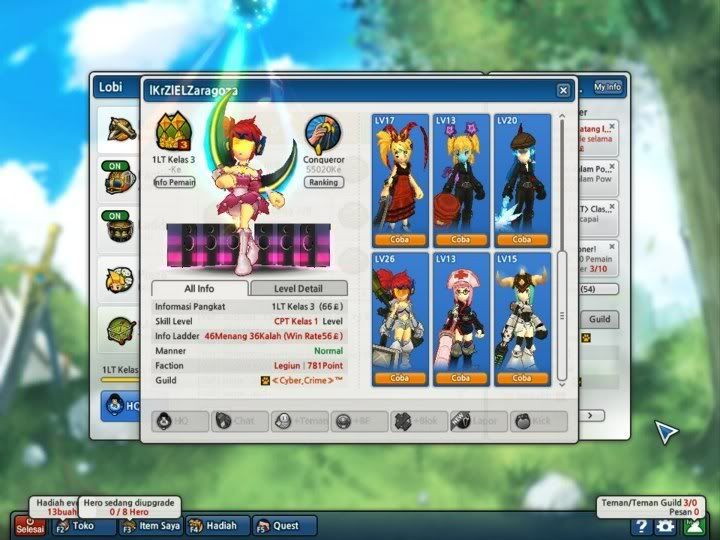Click the hero list scroll-down arrow
The height and width of the screenshot is (540, 720).
point(562,385)
